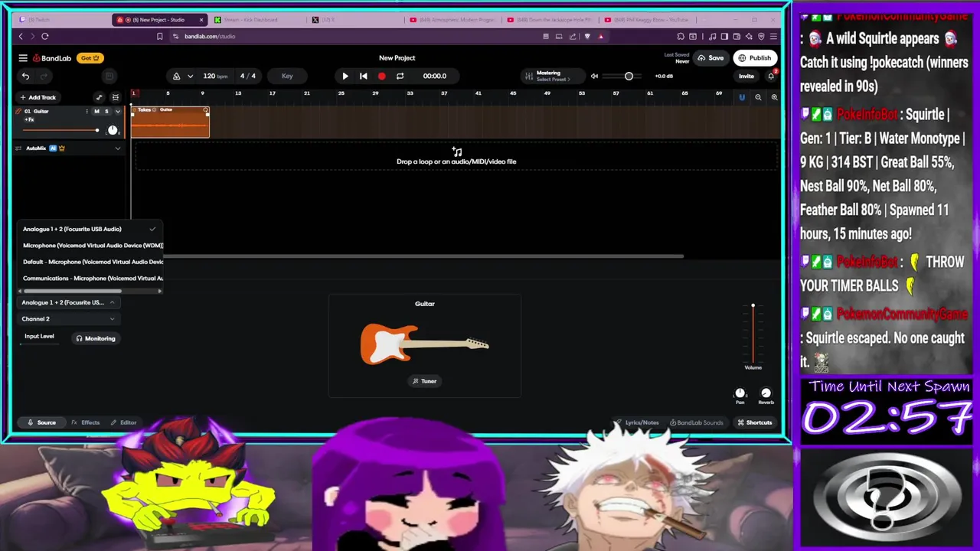Mute master output via speaker icon
Screen dimensions: 980x551
coord(594,76)
